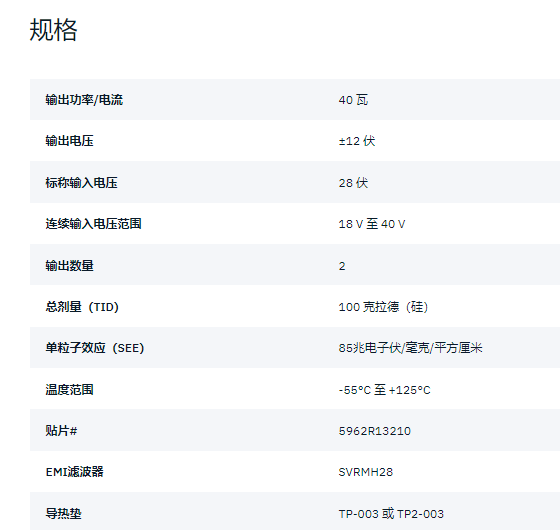Click the 18 V 至 40 V value

372,224
